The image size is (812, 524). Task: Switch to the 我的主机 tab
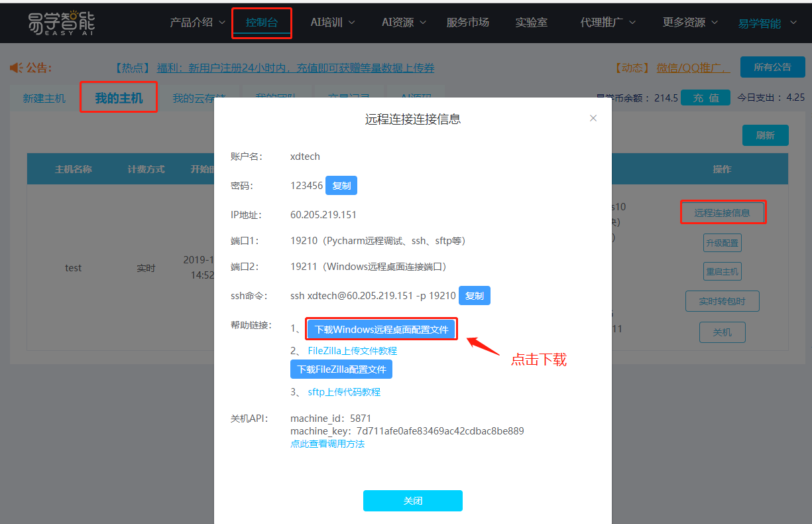coord(118,97)
